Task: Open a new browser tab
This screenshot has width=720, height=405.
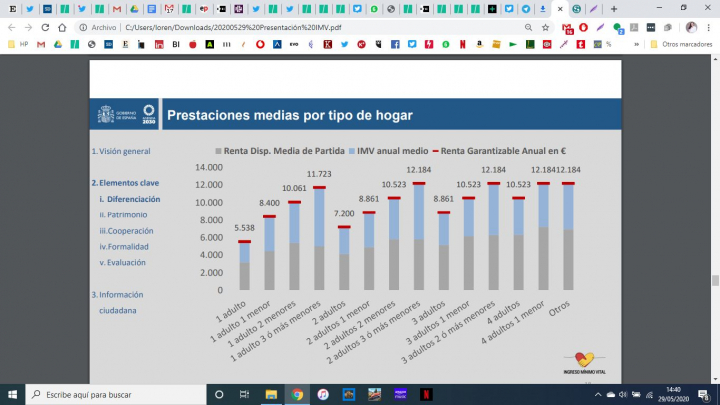Action: (613, 8)
